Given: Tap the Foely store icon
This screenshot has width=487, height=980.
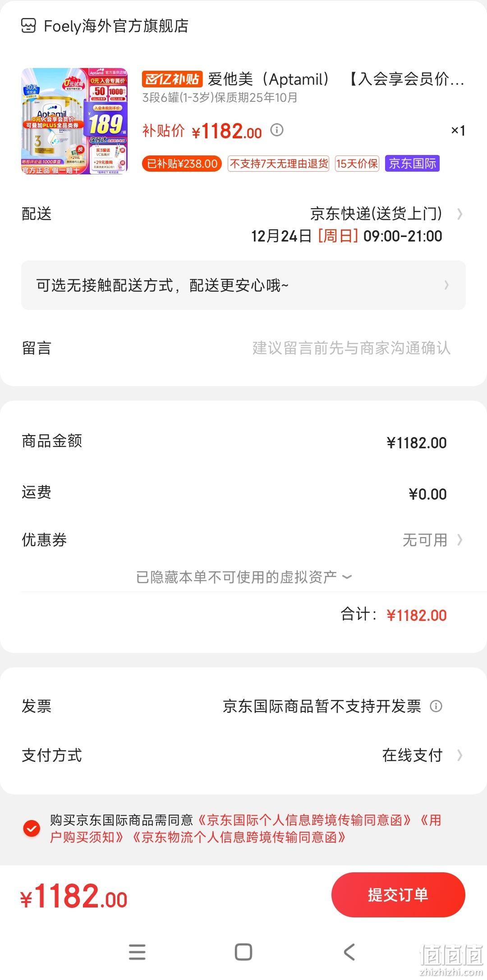Looking at the screenshot, I should 28,26.
